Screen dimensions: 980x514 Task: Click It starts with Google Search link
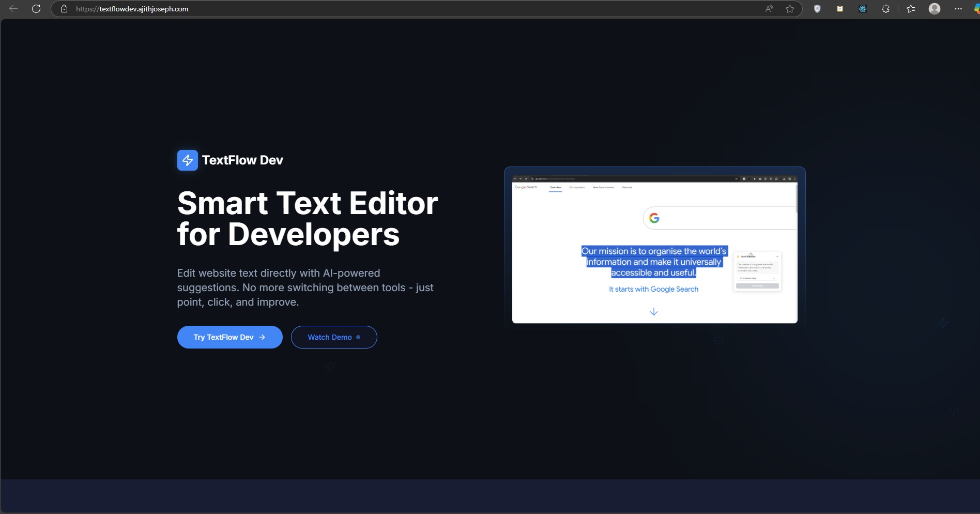pos(653,289)
